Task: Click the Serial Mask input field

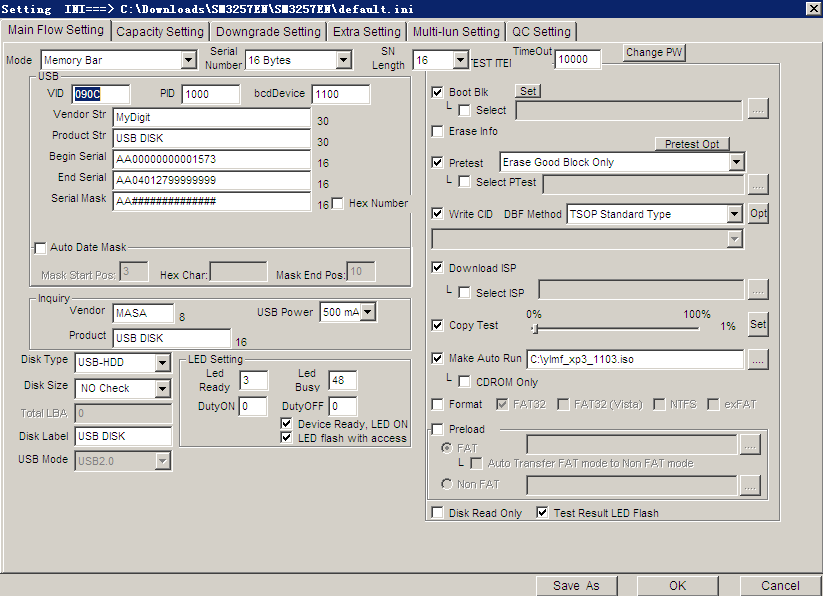Action: tap(212, 201)
